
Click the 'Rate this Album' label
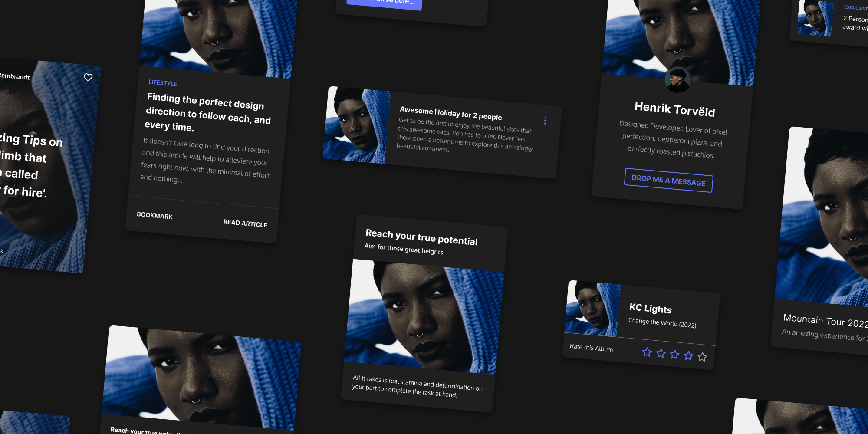point(591,347)
